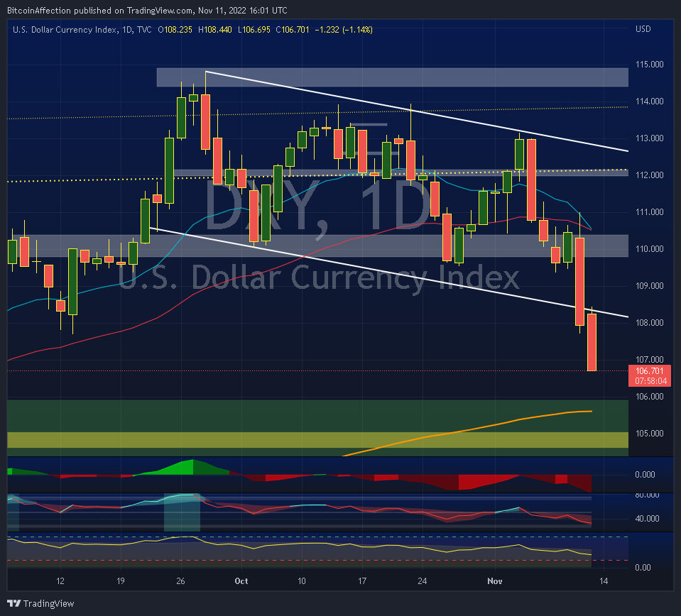Click the olive-yellow support band near 105

(318, 440)
